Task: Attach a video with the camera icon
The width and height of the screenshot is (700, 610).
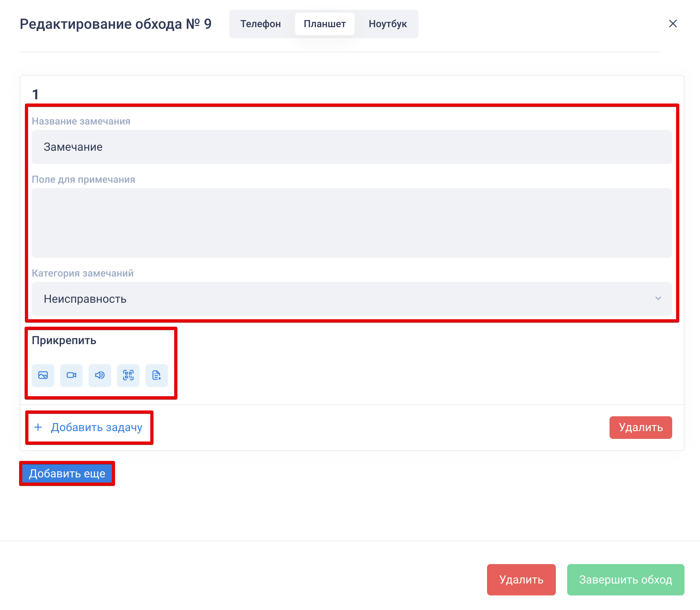Action: click(71, 375)
